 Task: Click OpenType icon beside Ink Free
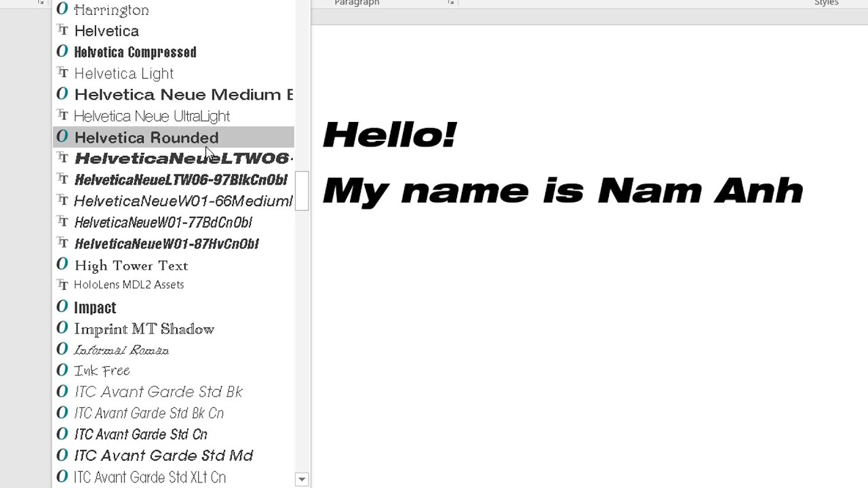(x=62, y=369)
